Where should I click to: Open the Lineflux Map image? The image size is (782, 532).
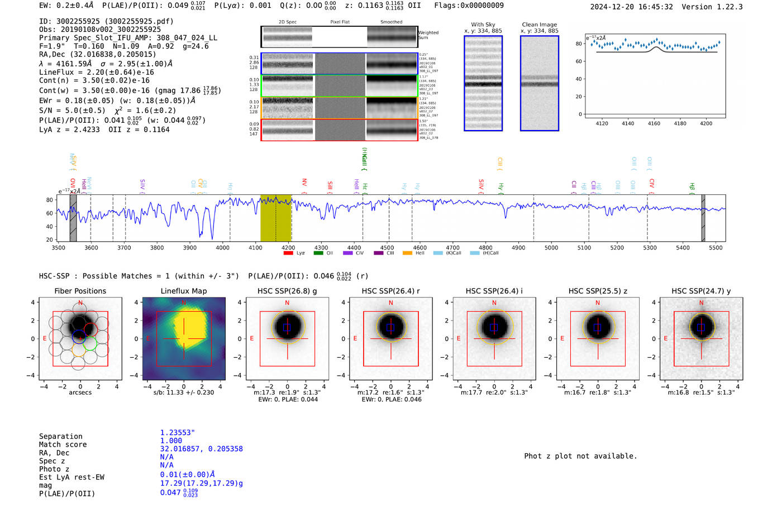[x=184, y=338]
